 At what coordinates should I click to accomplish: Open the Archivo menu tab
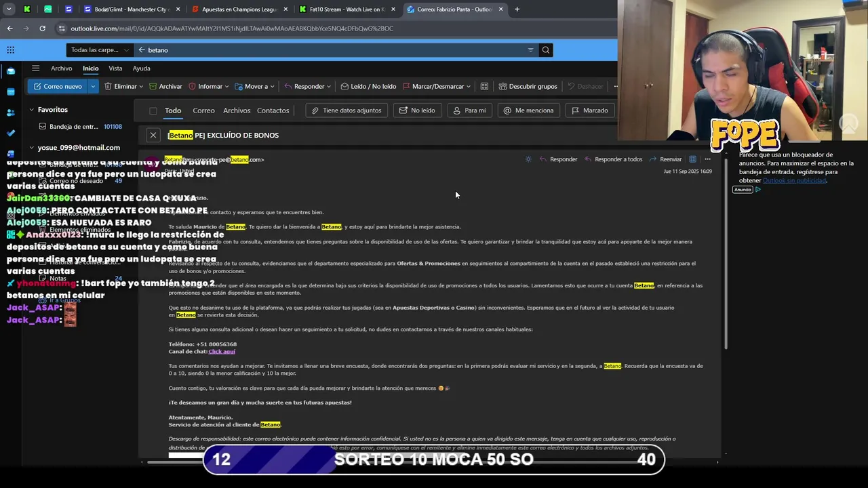pyautogui.click(x=61, y=68)
